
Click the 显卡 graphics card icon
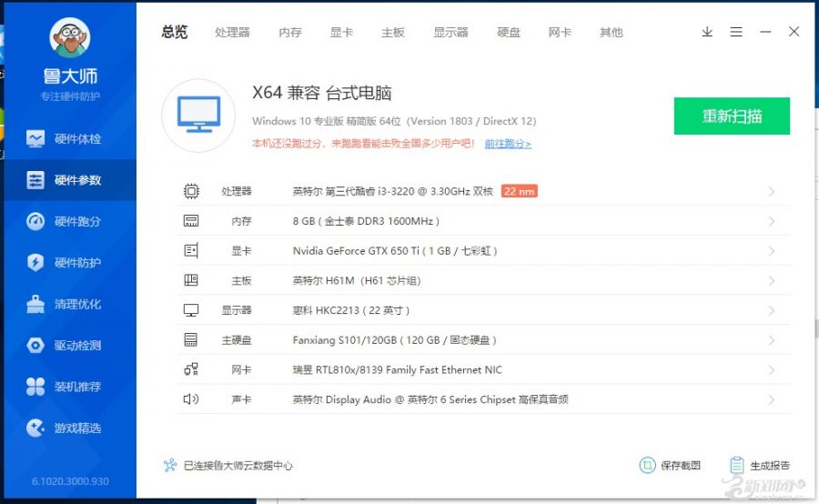tap(191, 251)
